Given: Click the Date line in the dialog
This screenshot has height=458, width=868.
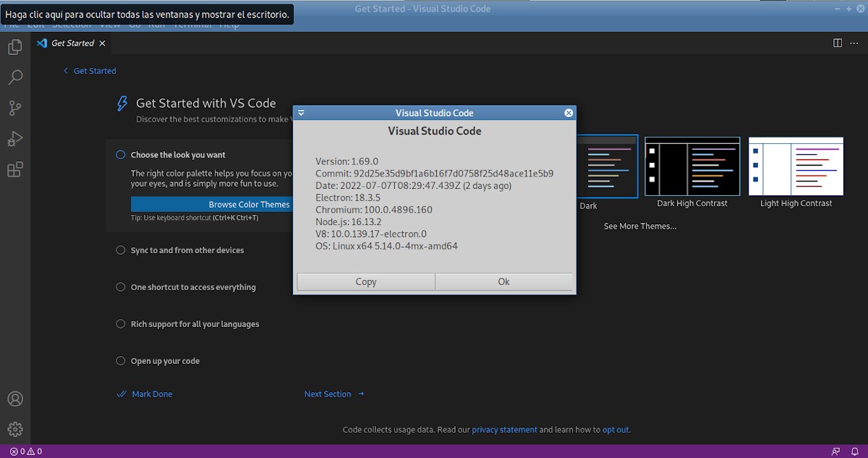Looking at the screenshot, I should click(413, 186).
